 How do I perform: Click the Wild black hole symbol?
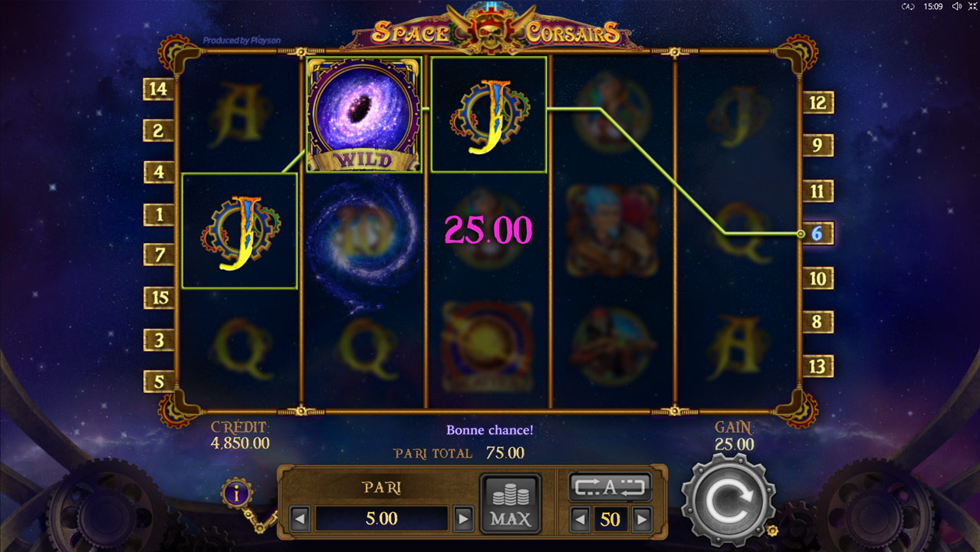click(x=364, y=113)
